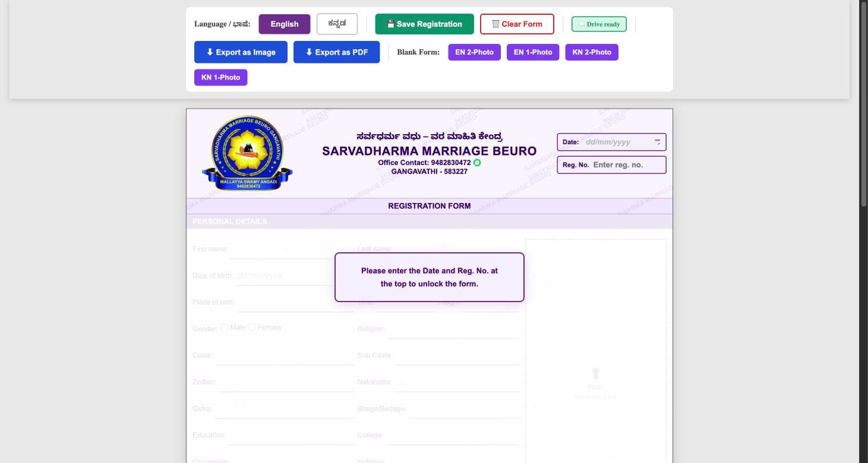Open the KN 2-Photo blank form
The image size is (868, 463).
(x=592, y=52)
